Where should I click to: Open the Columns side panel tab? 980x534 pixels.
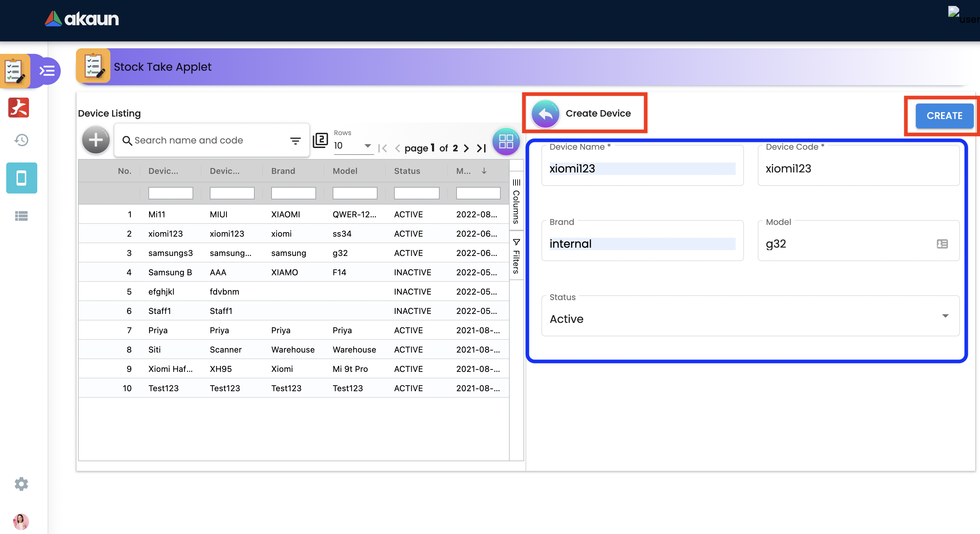[x=516, y=202]
